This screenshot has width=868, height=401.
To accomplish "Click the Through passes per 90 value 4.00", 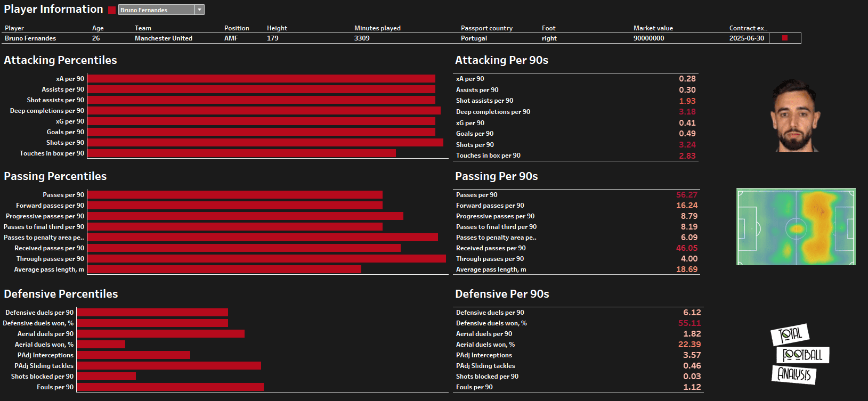I will (689, 259).
